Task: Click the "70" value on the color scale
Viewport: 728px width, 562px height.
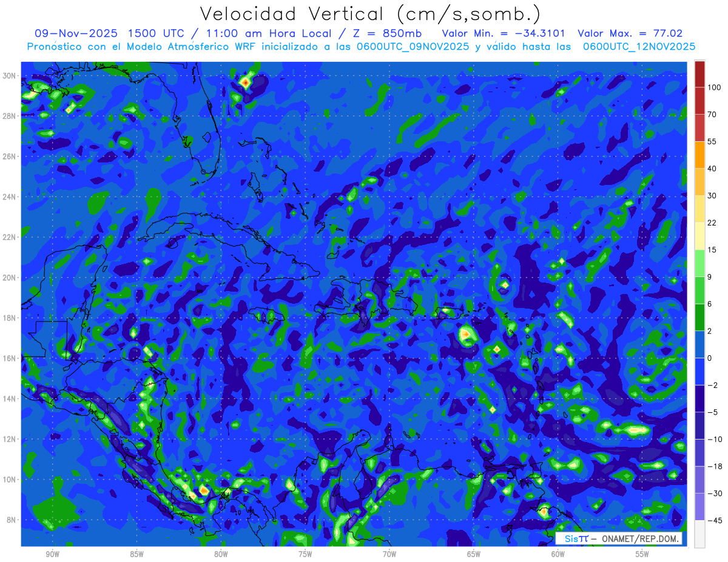Action: 712,115
